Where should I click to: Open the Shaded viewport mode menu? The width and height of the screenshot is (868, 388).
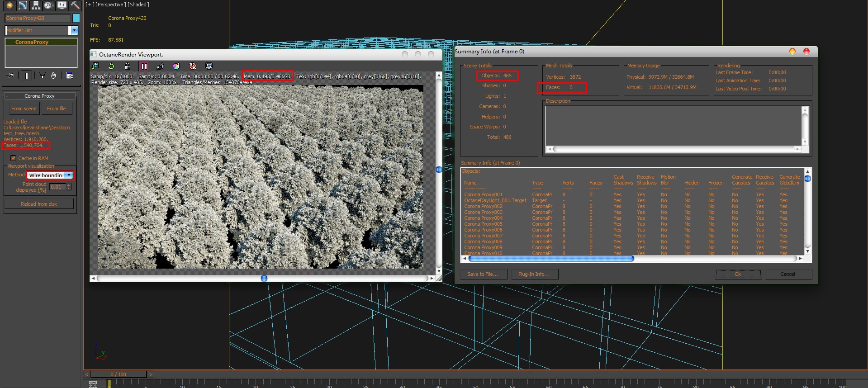138,5
